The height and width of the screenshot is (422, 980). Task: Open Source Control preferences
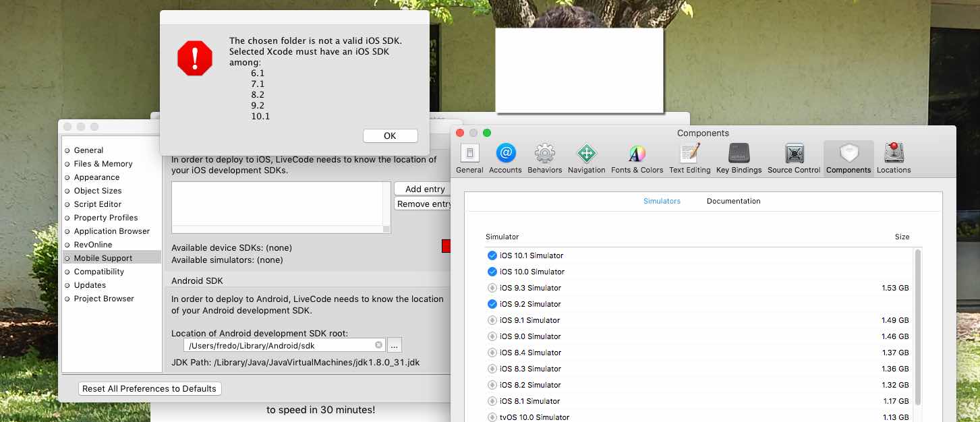tap(794, 154)
